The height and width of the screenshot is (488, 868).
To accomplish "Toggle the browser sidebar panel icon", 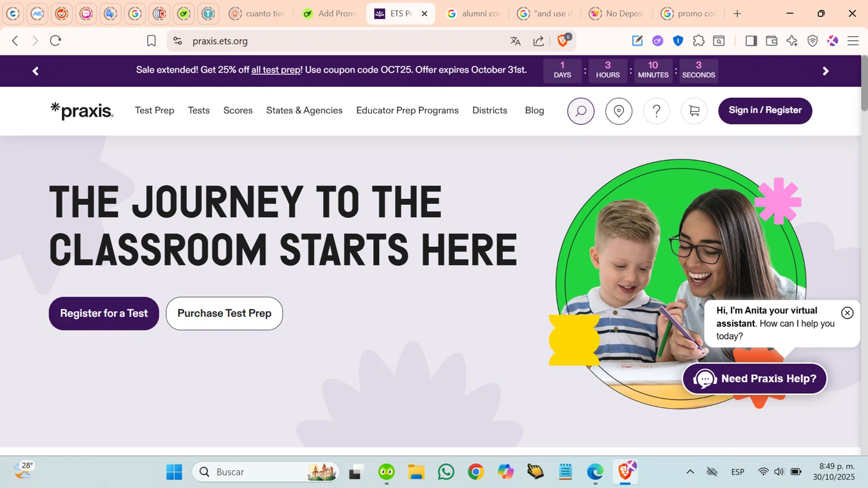I will tap(751, 40).
